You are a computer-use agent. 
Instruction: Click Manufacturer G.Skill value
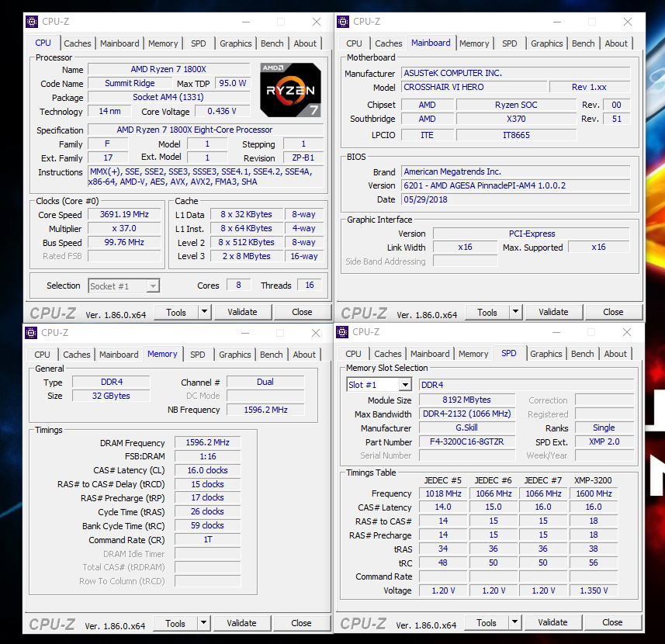click(467, 428)
